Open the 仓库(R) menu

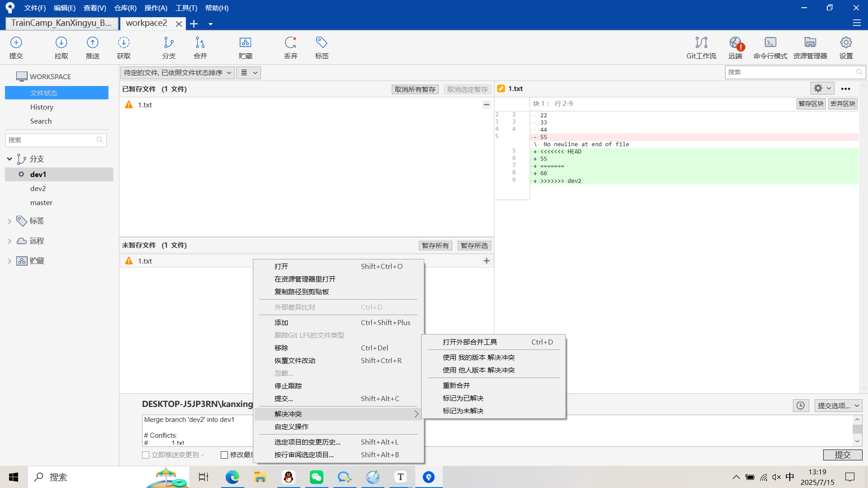click(x=125, y=8)
